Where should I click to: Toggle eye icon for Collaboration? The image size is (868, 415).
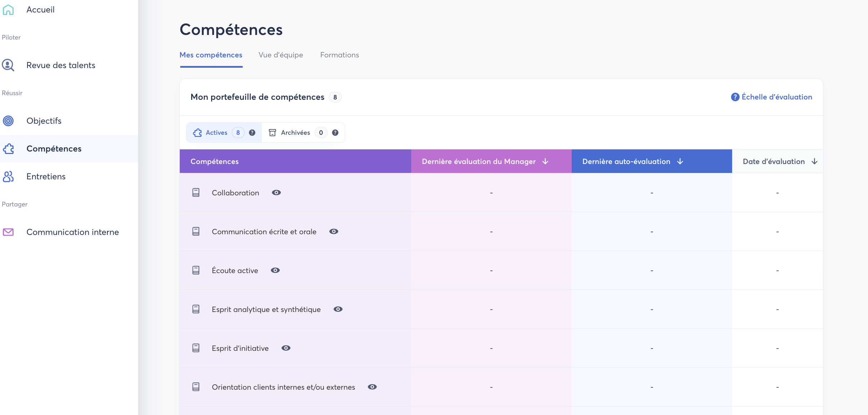276,193
